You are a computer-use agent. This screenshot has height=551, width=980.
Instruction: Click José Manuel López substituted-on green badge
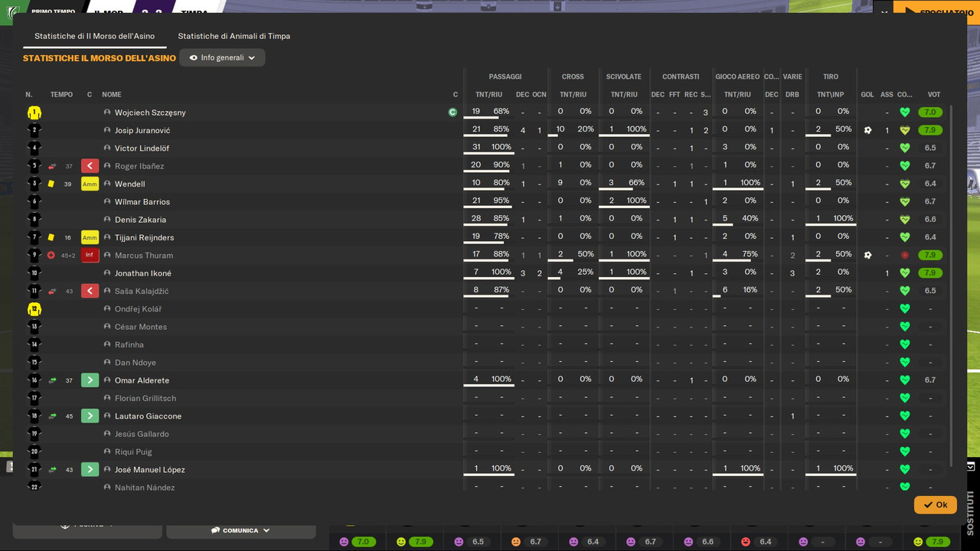pyautogui.click(x=90, y=470)
